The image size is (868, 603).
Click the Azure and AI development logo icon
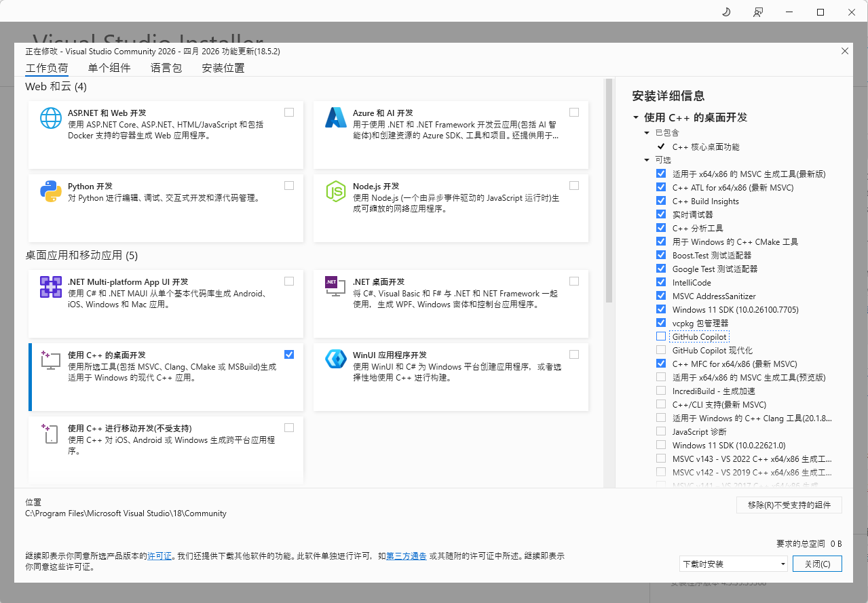pyautogui.click(x=336, y=118)
